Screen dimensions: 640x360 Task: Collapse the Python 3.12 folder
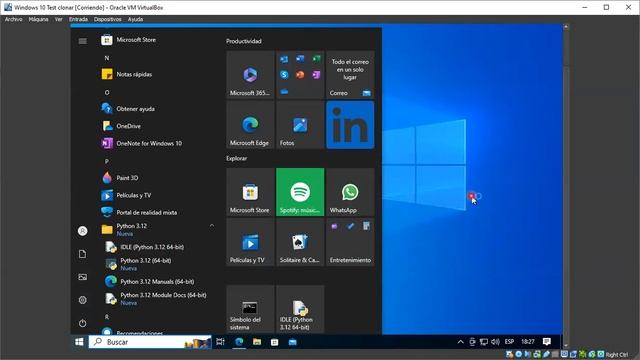[x=211, y=225]
